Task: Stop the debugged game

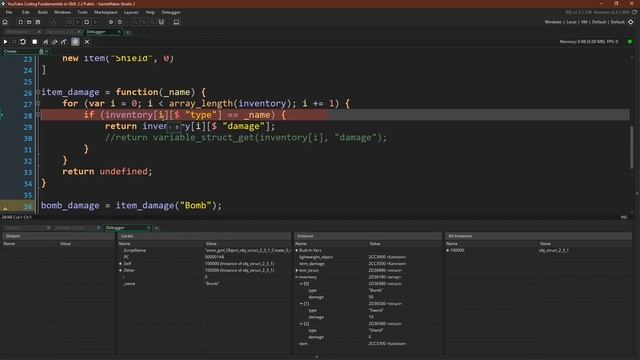Action: (34, 42)
